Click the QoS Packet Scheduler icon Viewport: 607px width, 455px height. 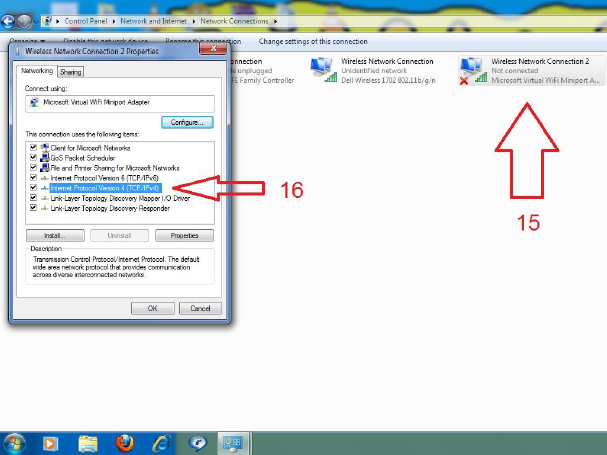[45, 158]
